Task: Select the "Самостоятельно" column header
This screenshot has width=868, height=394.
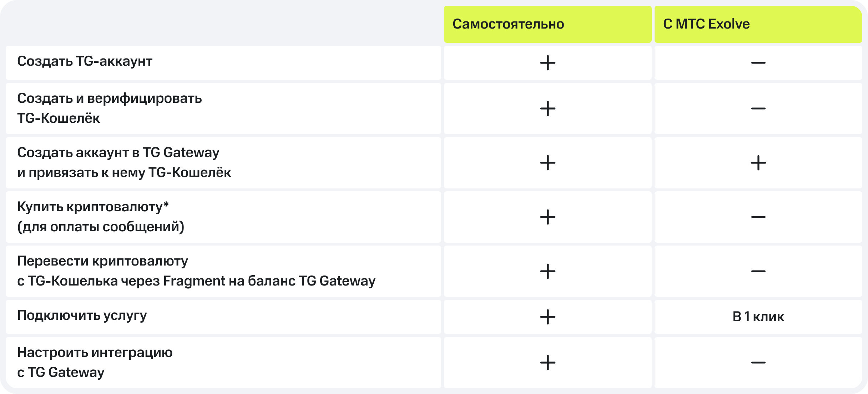Action: (508, 24)
